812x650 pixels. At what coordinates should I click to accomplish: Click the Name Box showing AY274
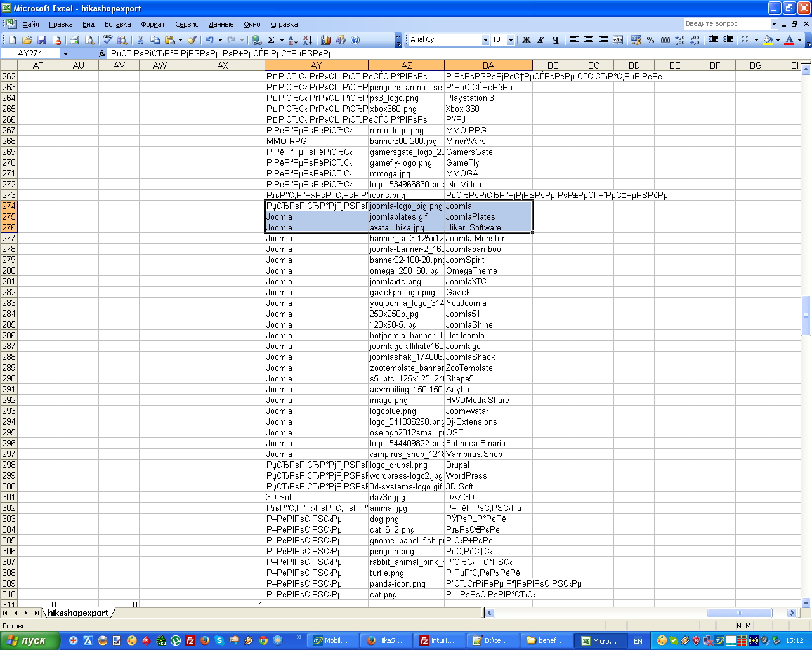pos(30,54)
